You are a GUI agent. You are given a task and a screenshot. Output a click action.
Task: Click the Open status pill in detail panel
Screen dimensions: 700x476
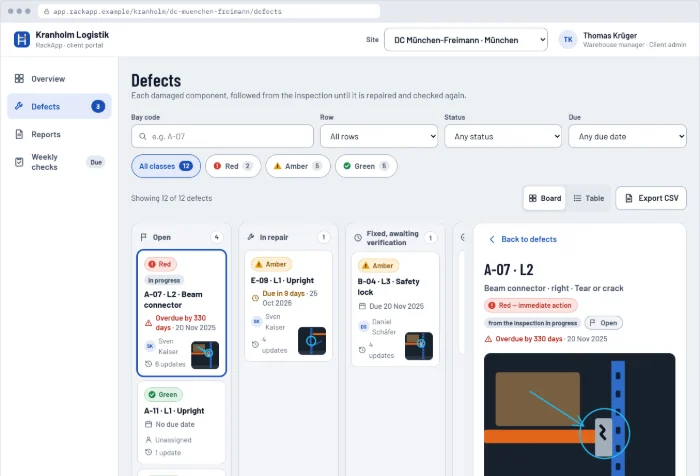tap(604, 323)
